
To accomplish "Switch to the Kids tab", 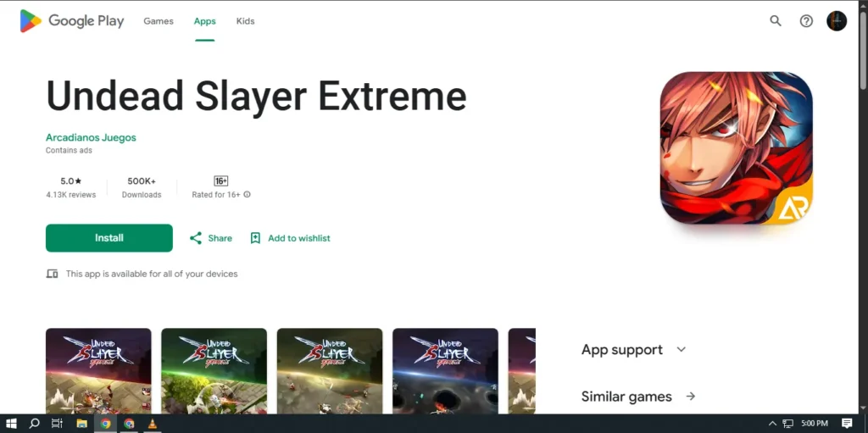I will tap(245, 21).
